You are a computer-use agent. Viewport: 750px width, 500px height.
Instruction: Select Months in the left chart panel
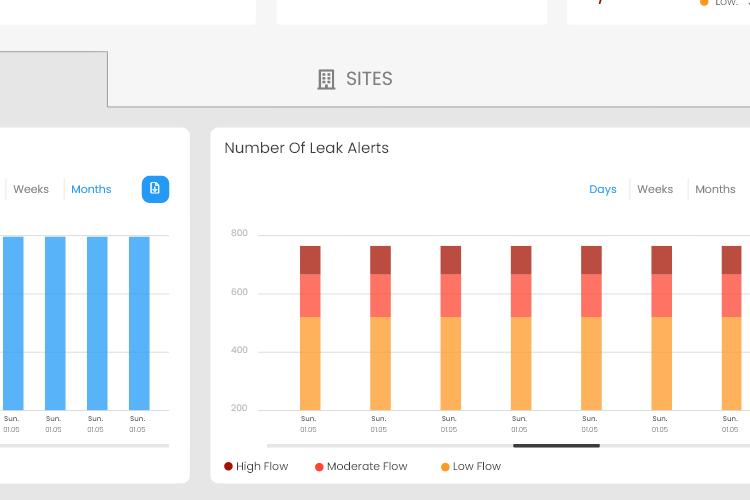pos(91,189)
